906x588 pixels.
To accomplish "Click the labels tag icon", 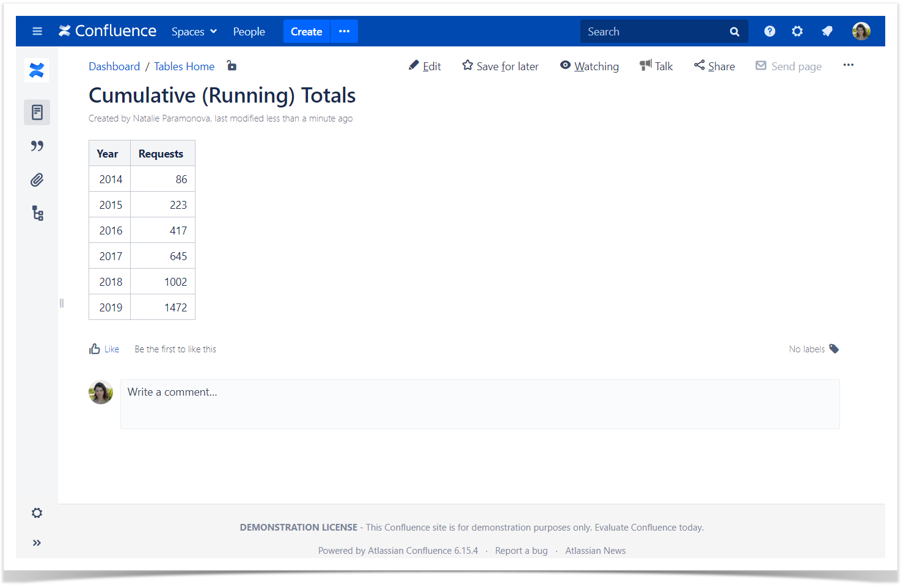I will coord(834,349).
